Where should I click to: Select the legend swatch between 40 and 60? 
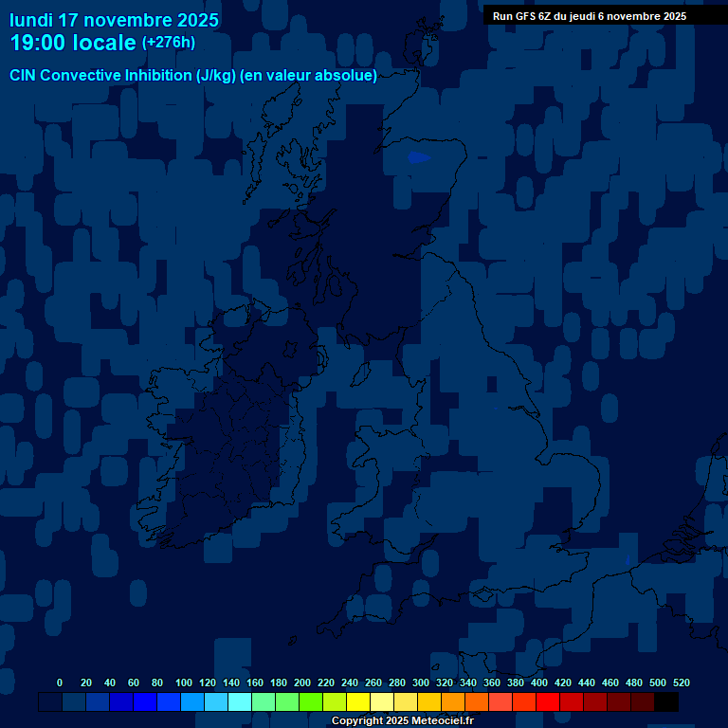(x=121, y=701)
